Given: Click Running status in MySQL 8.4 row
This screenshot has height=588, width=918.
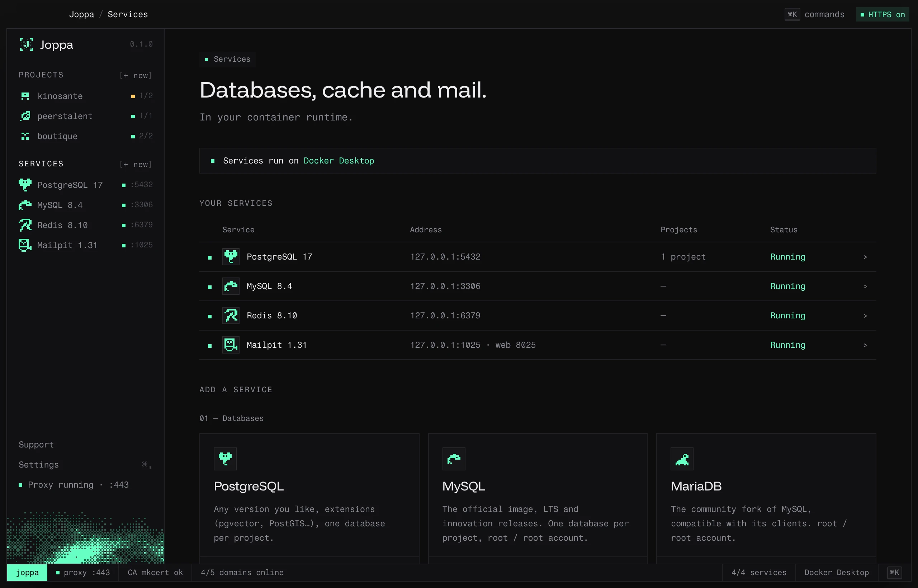Looking at the screenshot, I should 787,286.
